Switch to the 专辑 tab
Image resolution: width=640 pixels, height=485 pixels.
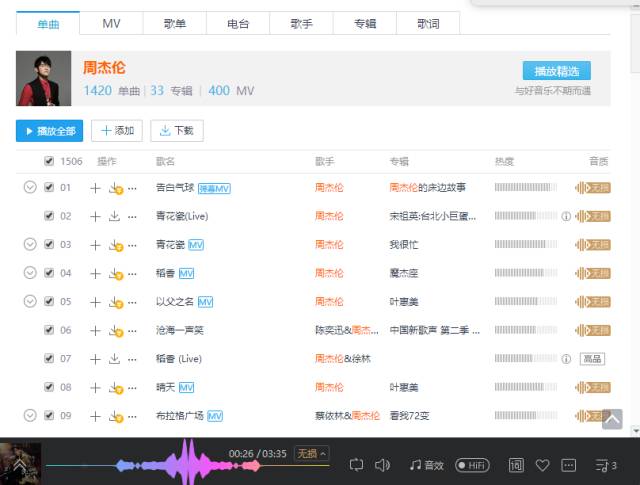coord(364,24)
